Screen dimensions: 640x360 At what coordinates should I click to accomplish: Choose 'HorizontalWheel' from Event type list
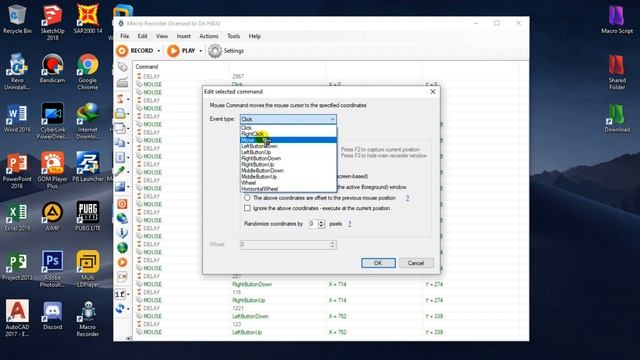288,189
